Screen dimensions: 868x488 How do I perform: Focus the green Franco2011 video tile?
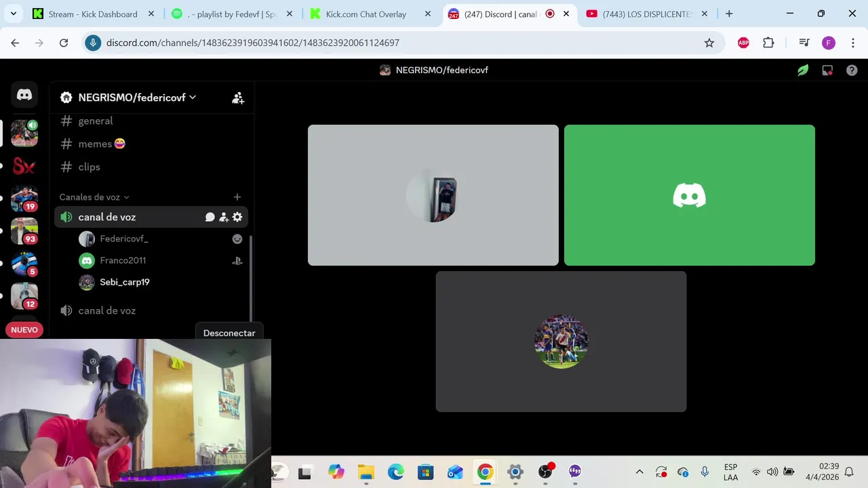tap(690, 195)
